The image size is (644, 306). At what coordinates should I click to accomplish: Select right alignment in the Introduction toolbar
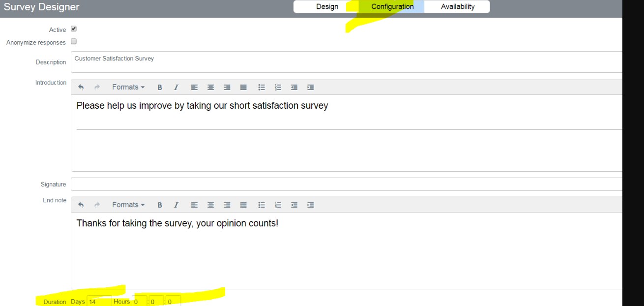pos(227,87)
